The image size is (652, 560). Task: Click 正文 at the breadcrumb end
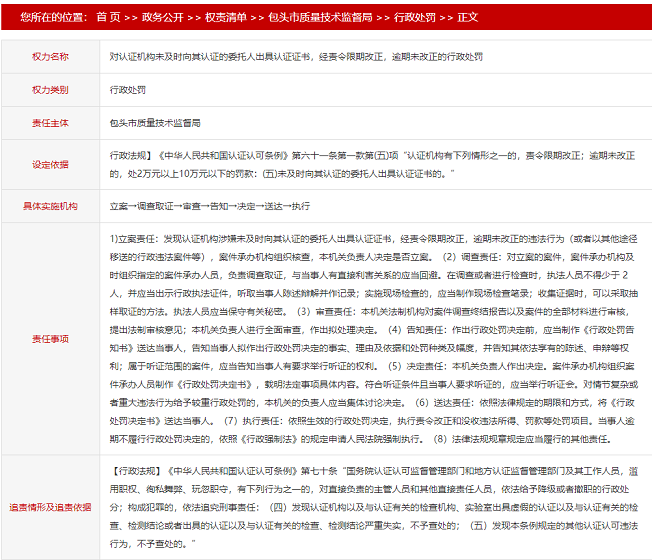pyautogui.click(x=466, y=17)
